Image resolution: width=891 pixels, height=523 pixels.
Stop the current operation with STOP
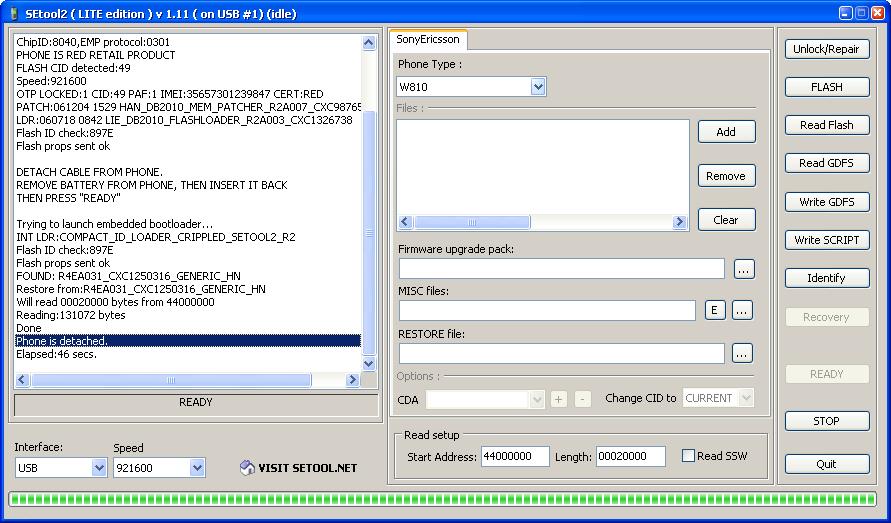tap(827, 421)
